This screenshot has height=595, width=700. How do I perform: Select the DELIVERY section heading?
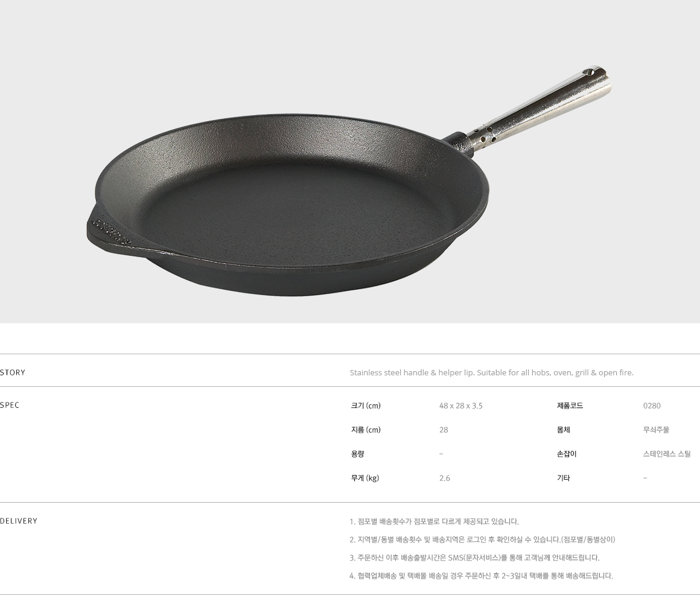(19, 521)
